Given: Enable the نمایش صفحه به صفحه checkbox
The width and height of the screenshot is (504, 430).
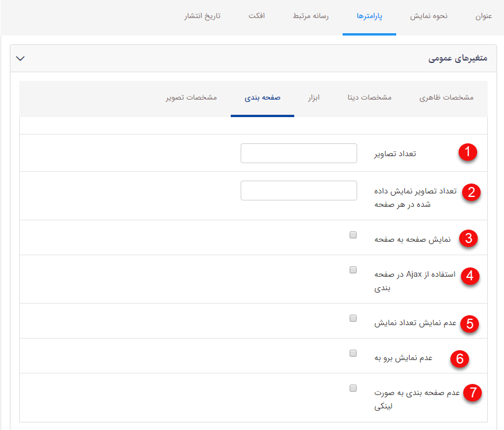Looking at the screenshot, I should 353,234.
